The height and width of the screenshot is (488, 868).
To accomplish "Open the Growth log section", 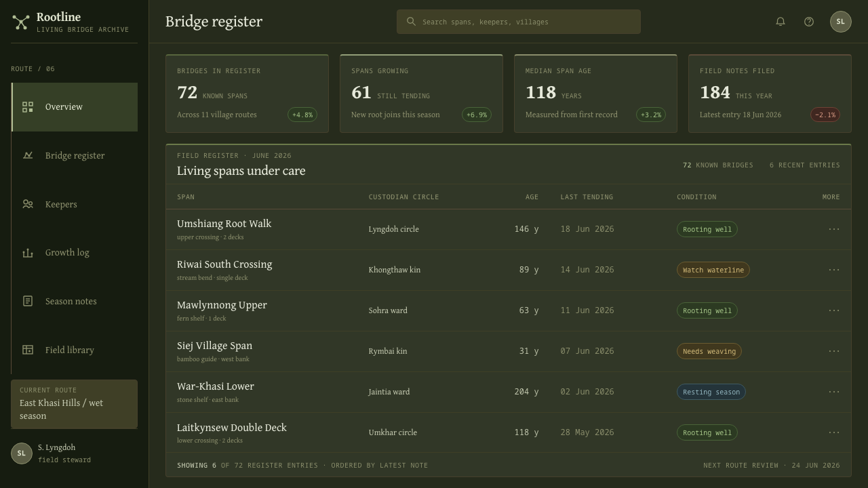I will coord(75,253).
